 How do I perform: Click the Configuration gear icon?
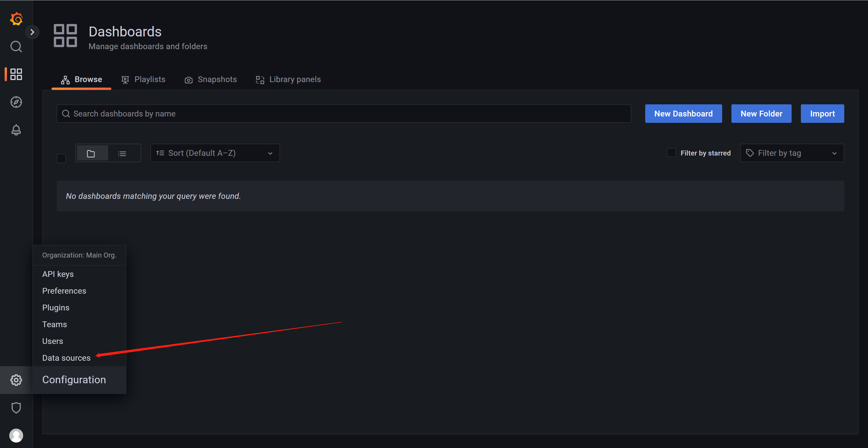16,380
